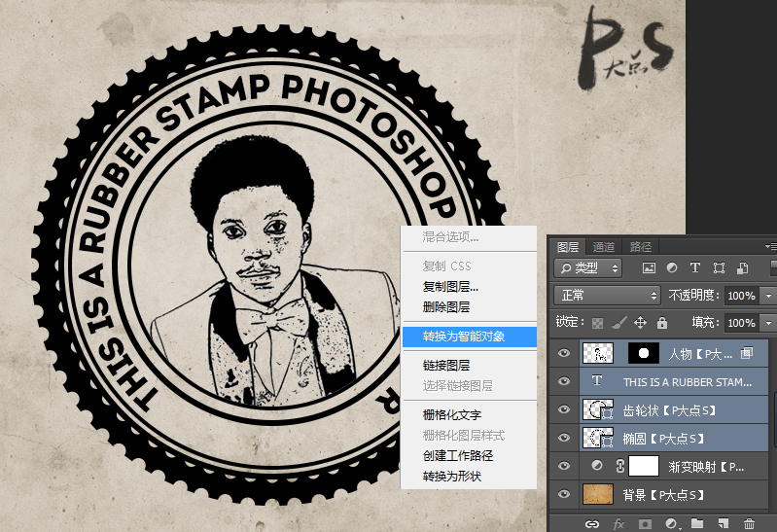Image resolution: width=777 pixels, height=532 pixels.
Task: Choose 创建工作路径 menu item
Action: tap(470, 455)
